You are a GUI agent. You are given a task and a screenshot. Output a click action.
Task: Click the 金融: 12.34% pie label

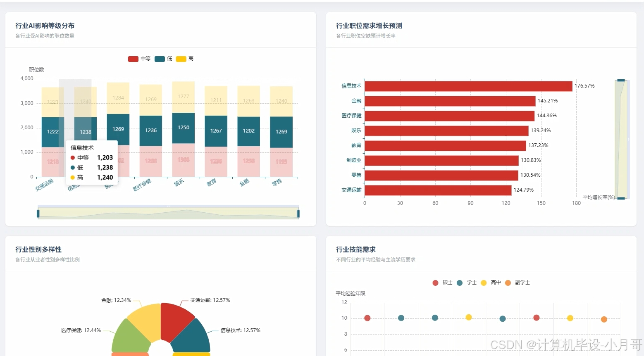tap(116, 300)
